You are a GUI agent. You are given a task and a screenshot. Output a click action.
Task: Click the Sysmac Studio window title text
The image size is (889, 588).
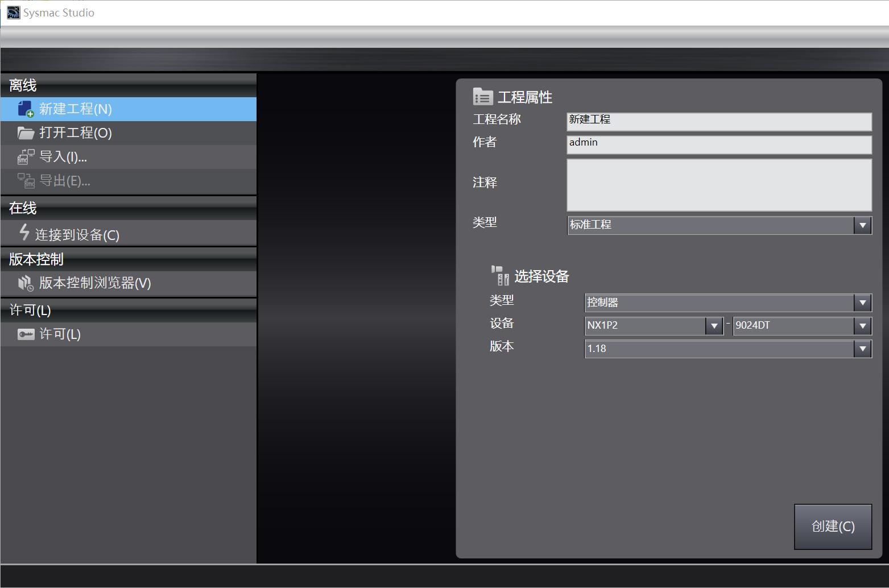[59, 13]
